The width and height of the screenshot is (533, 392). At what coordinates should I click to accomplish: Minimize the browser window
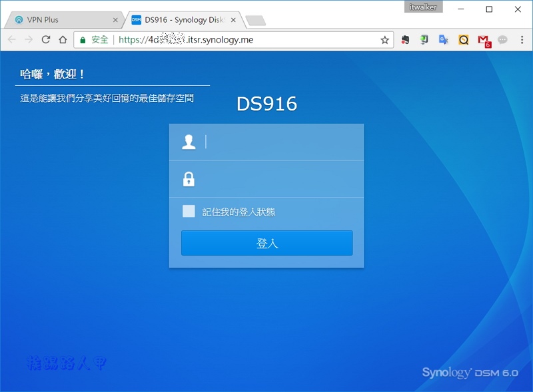(x=461, y=9)
